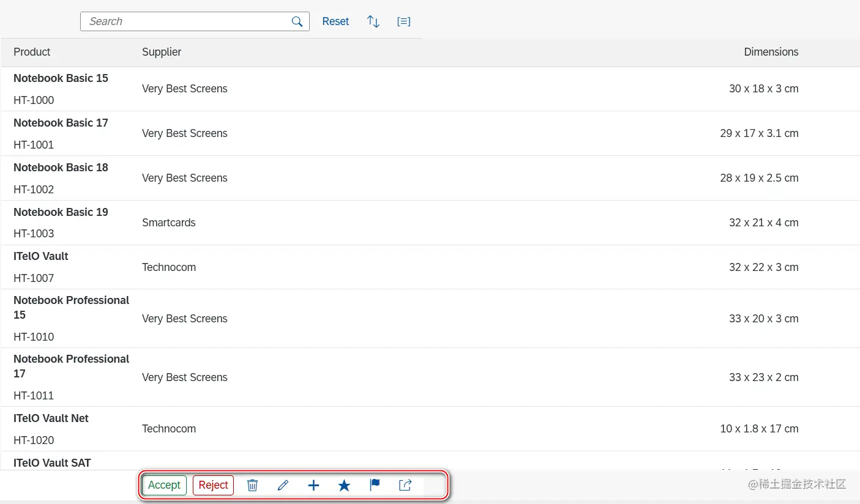This screenshot has width=860, height=504.
Task: Select the Notebook Professional 15 product name
Action: click(x=71, y=308)
